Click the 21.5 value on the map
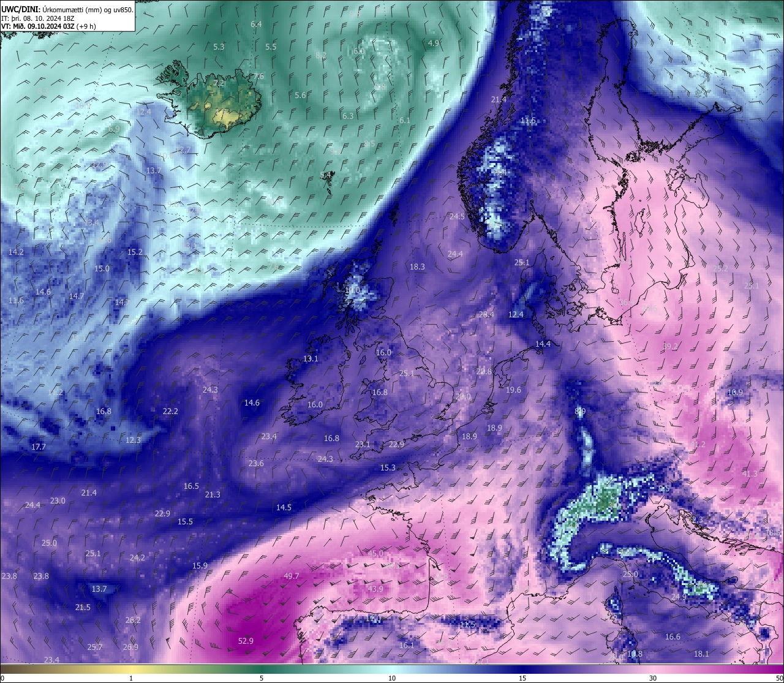 pos(83,607)
